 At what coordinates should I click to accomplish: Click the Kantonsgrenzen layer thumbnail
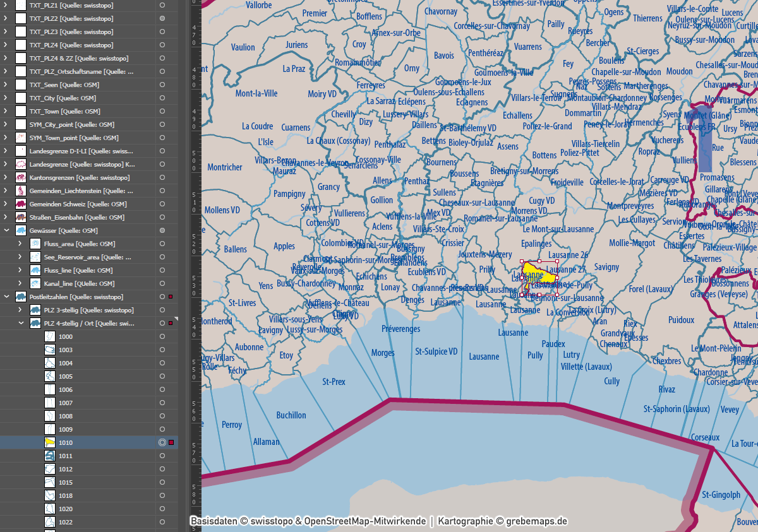click(x=20, y=177)
